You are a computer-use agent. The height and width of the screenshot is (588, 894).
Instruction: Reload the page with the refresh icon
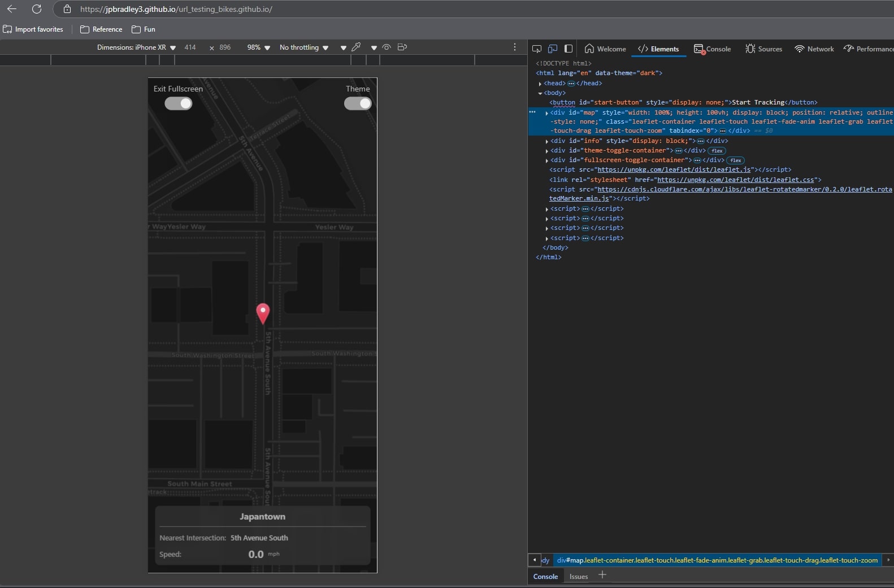pyautogui.click(x=37, y=9)
